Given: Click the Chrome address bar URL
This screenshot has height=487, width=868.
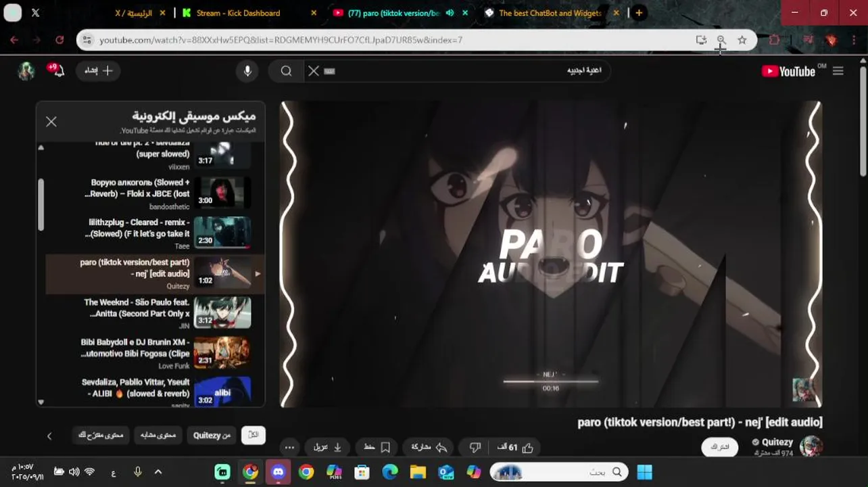Looking at the screenshot, I should [281, 40].
